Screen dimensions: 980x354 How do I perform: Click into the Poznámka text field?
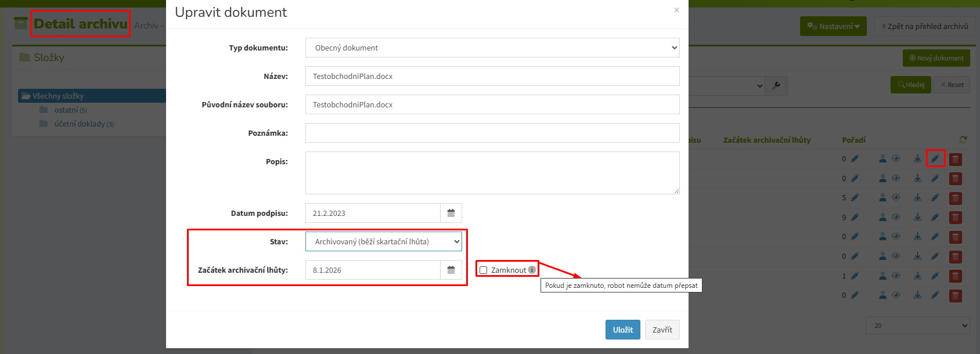[x=492, y=133]
